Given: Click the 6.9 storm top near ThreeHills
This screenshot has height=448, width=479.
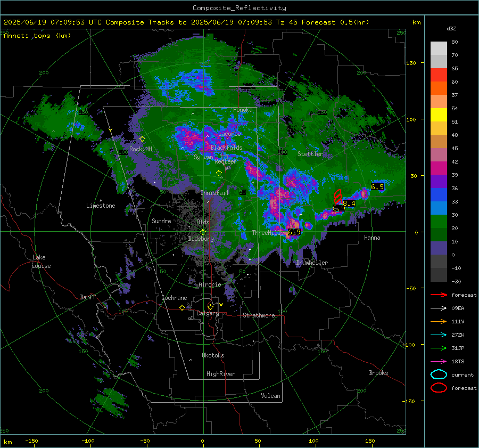Looking at the screenshot, I should [x=294, y=232].
